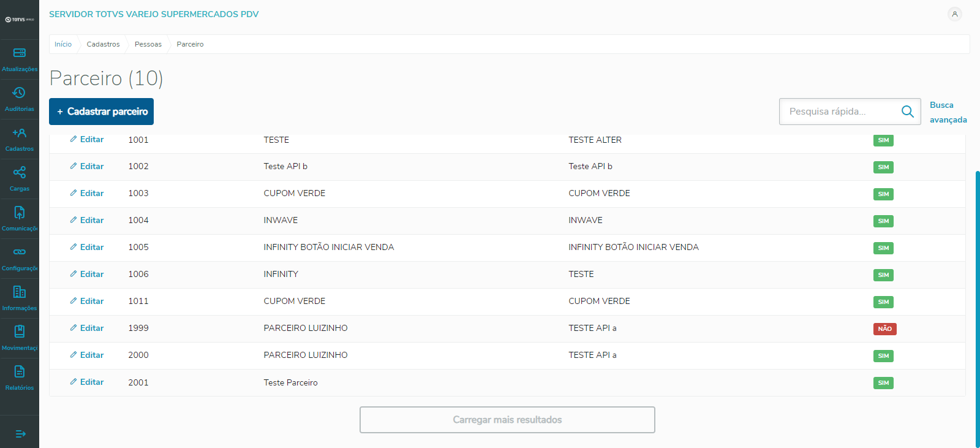Open the user profile icon
Viewport: 980px width, 448px height.
pyautogui.click(x=954, y=14)
